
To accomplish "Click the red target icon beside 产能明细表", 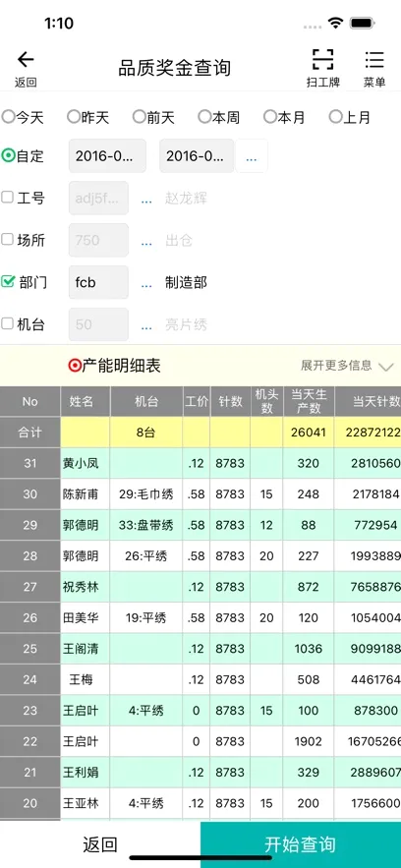I will (74, 366).
